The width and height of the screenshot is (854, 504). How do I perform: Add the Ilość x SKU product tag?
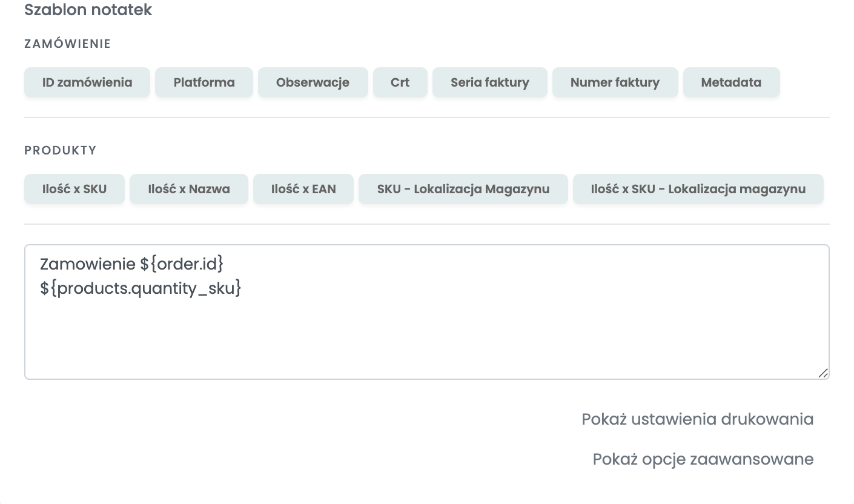(74, 189)
